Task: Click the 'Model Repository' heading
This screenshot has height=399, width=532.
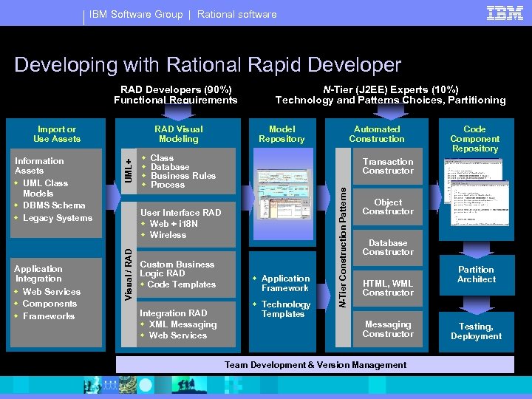Action: click(x=282, y=134)
